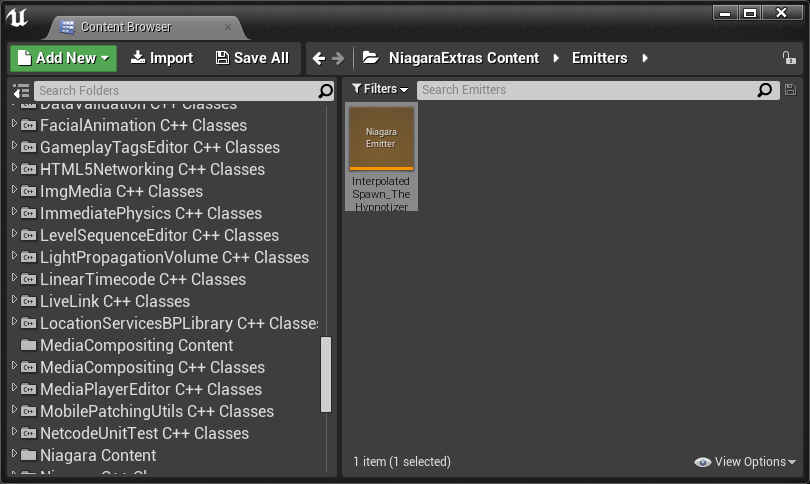Select Niagara Content folder

[165, 455]
